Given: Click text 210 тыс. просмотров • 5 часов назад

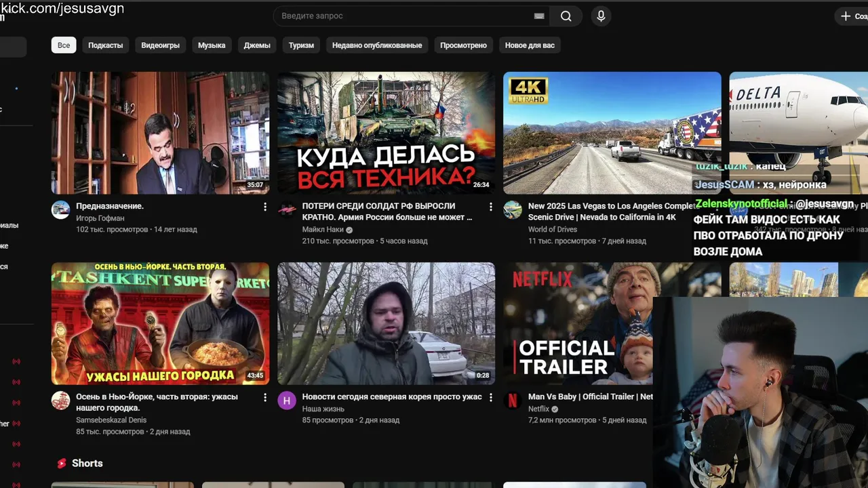Looking at the screenshot, I should click(x=365, y=241).
